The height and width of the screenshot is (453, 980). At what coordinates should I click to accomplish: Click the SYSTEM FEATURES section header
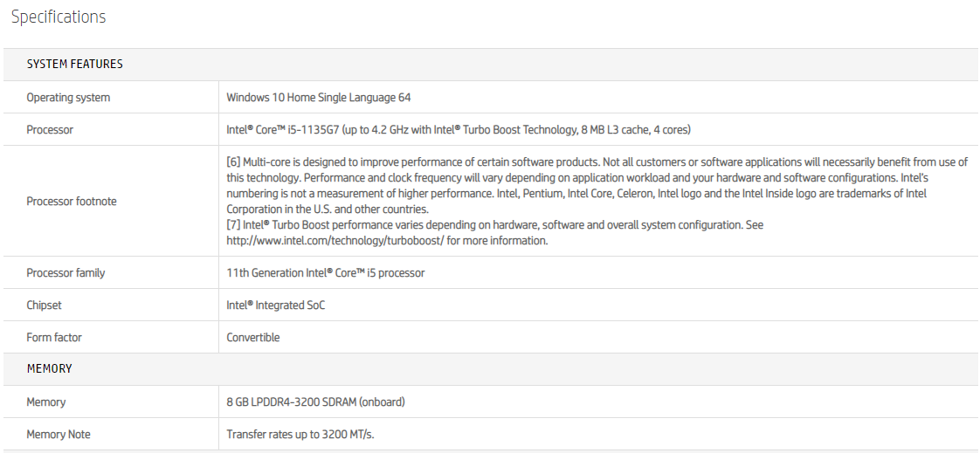coord(74,65)
